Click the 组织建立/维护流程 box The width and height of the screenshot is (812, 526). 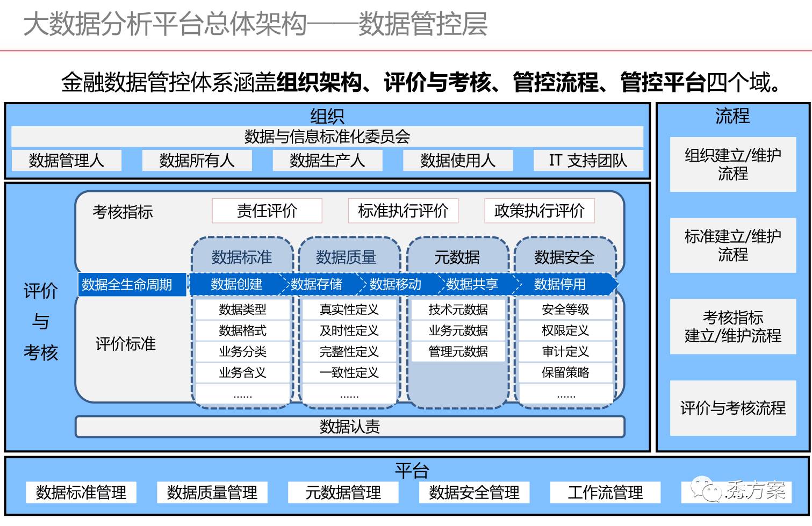click(733, 164)
